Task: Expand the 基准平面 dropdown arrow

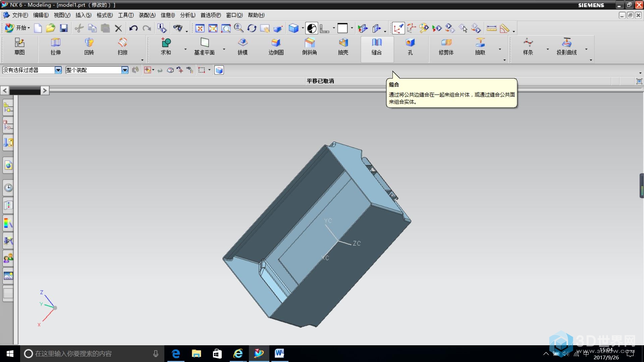Action: point(224,49)
